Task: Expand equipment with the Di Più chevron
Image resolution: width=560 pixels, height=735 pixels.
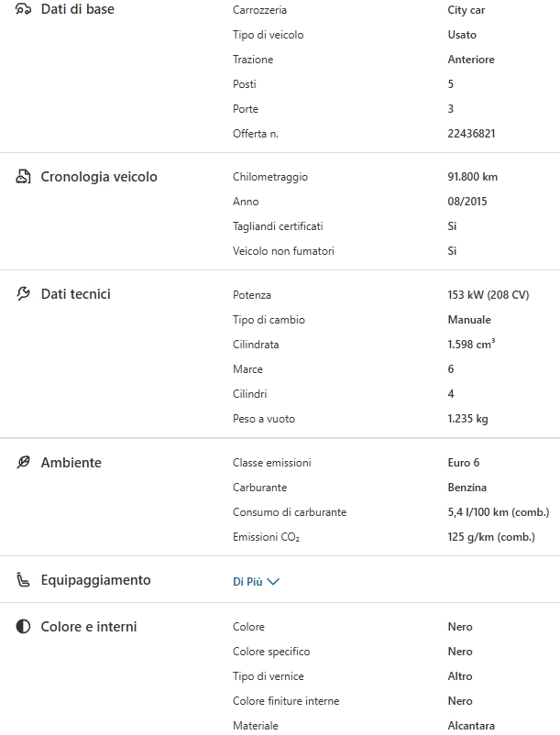Action: (272, 581)
